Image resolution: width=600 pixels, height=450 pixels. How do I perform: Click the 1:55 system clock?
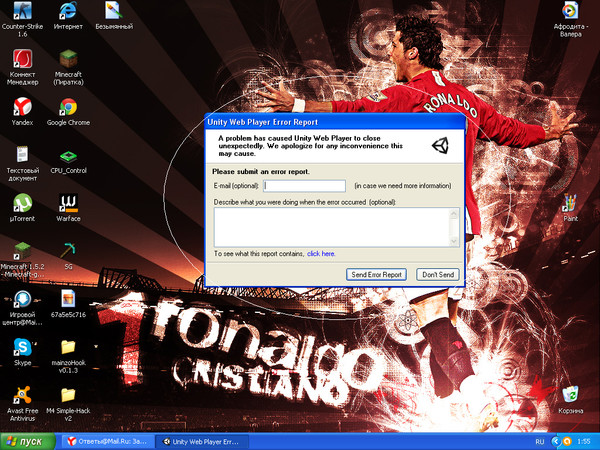point(584,442)
